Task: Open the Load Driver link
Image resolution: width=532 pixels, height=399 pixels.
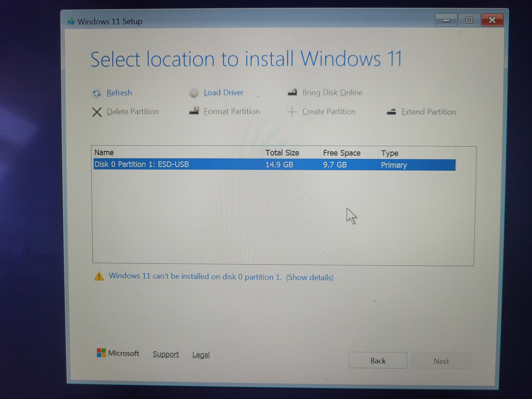Action: (x=223, y=93)
